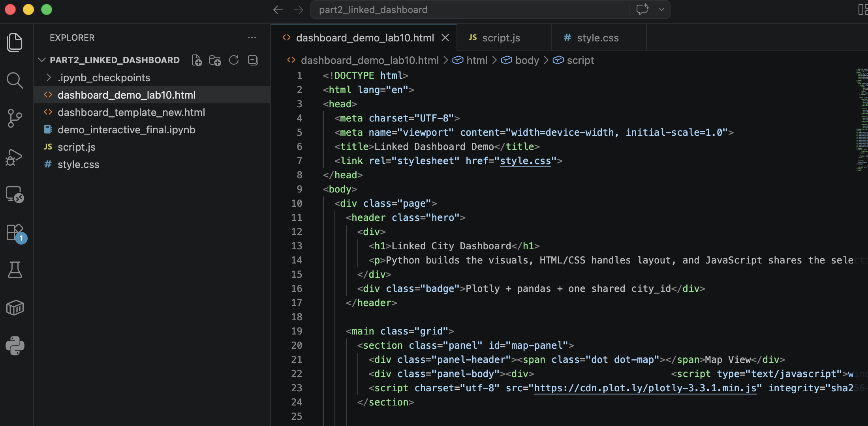Switch to the script.js tab

504,37
